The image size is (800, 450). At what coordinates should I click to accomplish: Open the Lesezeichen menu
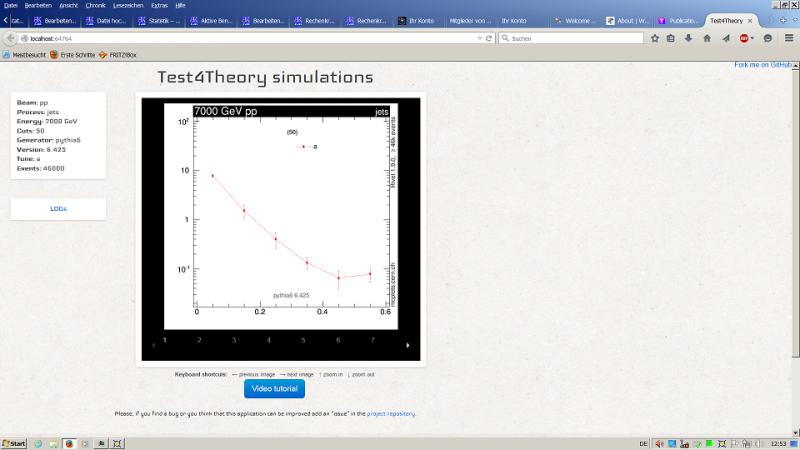coord(128,5)
